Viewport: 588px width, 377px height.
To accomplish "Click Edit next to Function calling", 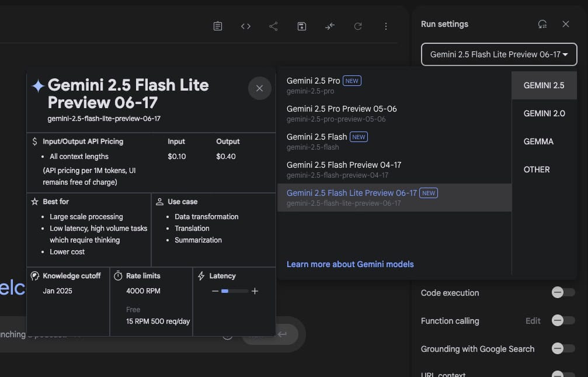I will click(533, 321).
